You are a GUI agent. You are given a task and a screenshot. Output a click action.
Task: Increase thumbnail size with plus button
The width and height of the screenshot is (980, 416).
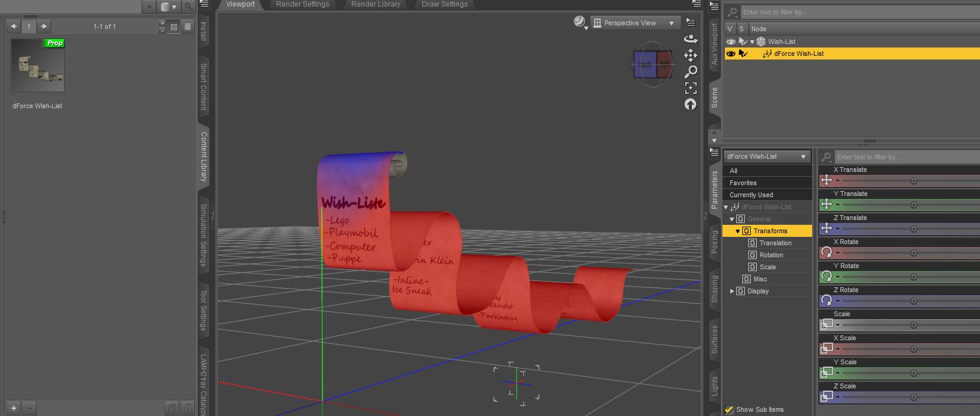coord(162,23)
